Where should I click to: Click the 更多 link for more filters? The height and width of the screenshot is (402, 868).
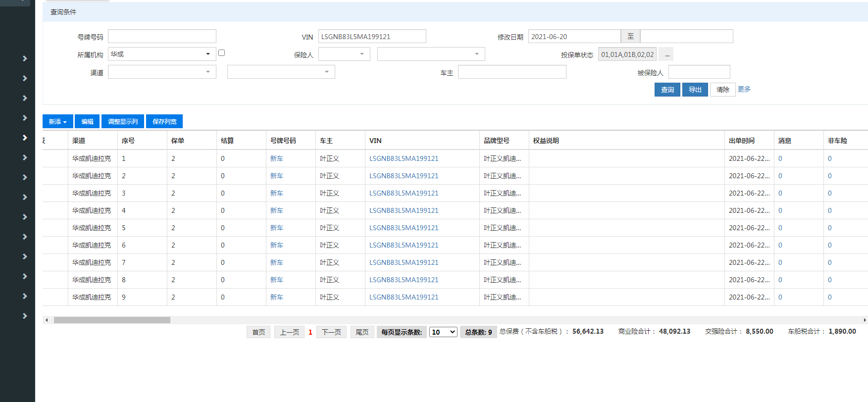(x=744, y=89)
